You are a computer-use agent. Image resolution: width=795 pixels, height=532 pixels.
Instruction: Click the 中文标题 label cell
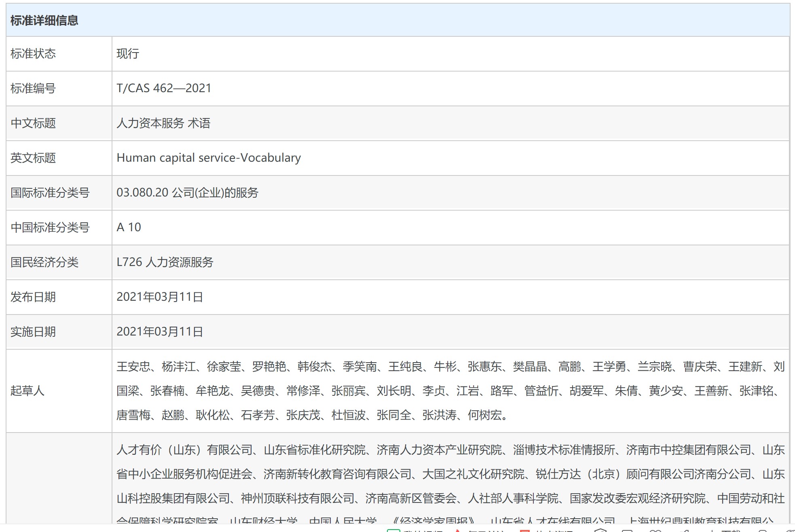(33, 123)
